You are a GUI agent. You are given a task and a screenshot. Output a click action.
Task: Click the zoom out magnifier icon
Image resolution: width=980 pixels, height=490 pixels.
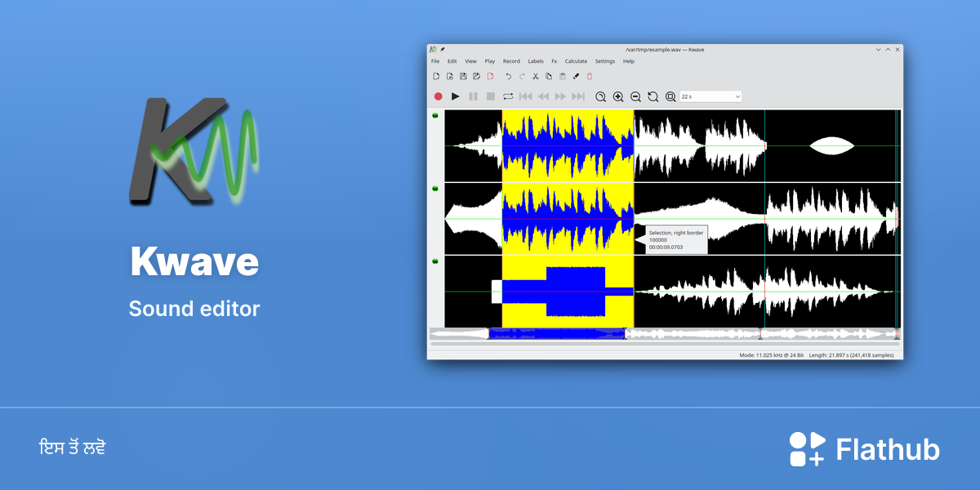click(x=635, y=96)
